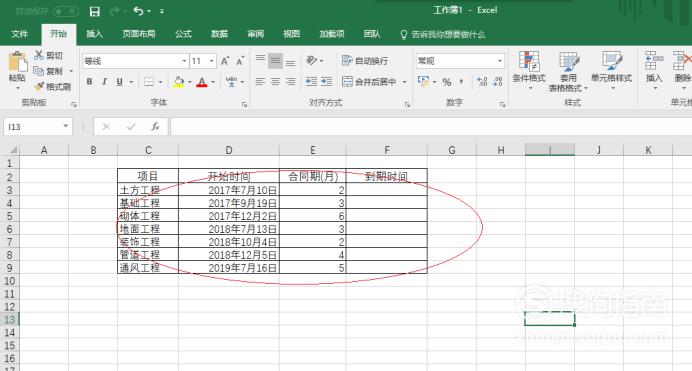This screenshot has height=371, width=692.
Task: Switch to the 插入 ribbon tab
Action: pos(94,34)
